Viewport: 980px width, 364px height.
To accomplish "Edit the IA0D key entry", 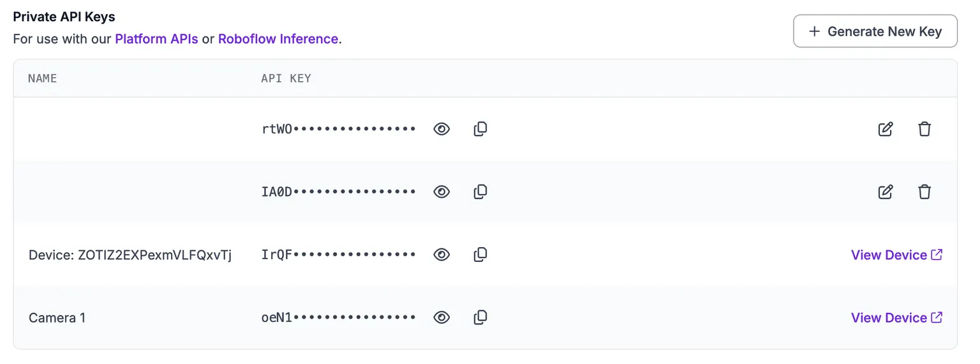I will [886, 192].
